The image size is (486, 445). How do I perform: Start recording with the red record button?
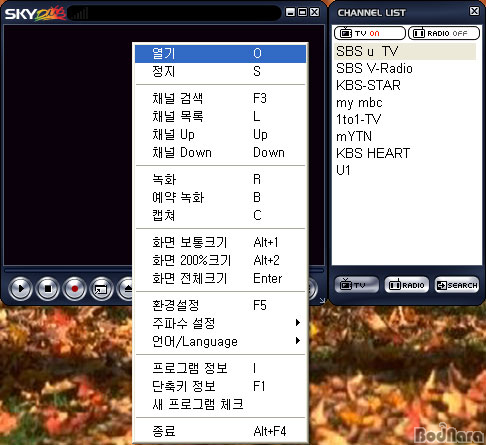pos(74,288)
